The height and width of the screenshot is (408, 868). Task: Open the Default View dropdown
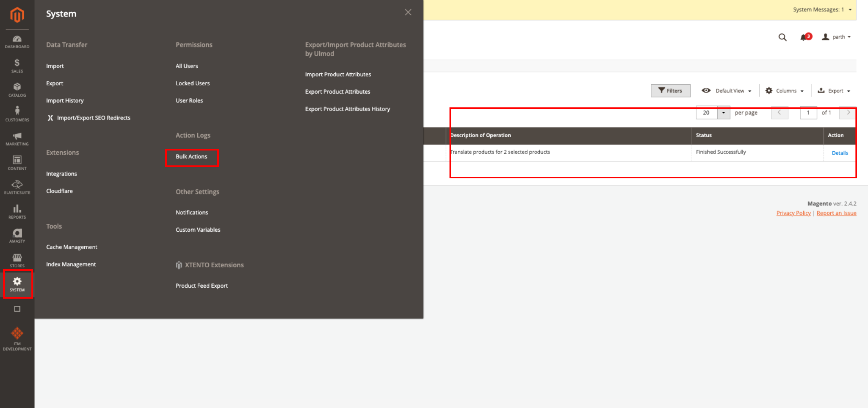point(726,91)
